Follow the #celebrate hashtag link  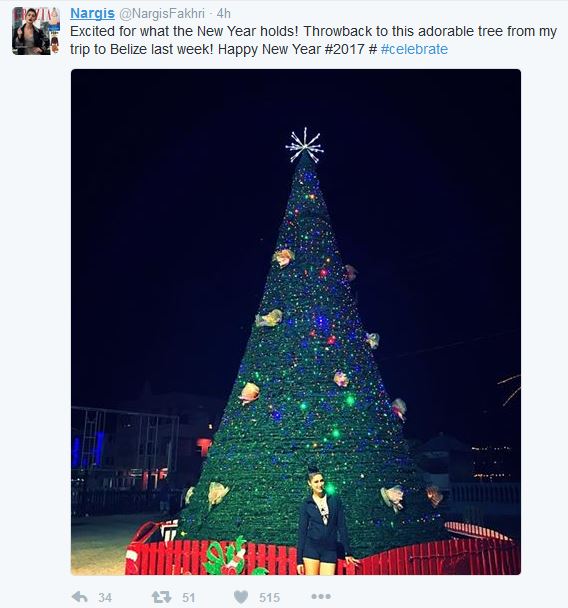click(x=414, y=49)
